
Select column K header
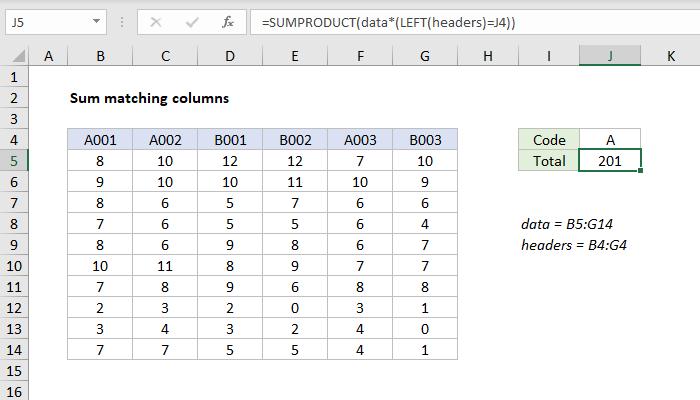point(670,58)
